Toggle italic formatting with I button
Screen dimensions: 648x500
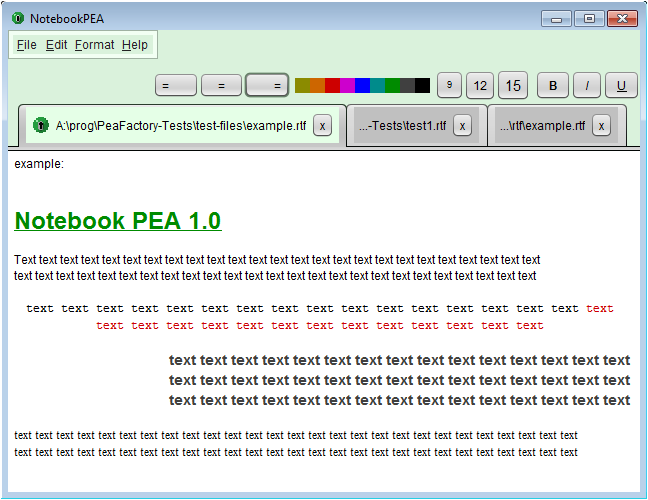pos(587,86)
